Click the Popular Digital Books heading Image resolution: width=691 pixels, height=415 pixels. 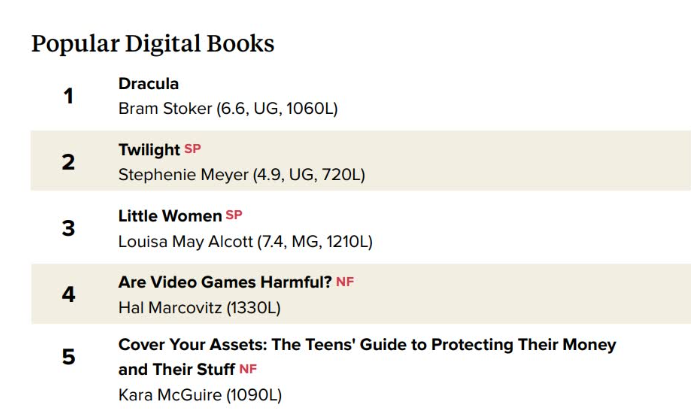pyautogui.click(x=153, y=44)
